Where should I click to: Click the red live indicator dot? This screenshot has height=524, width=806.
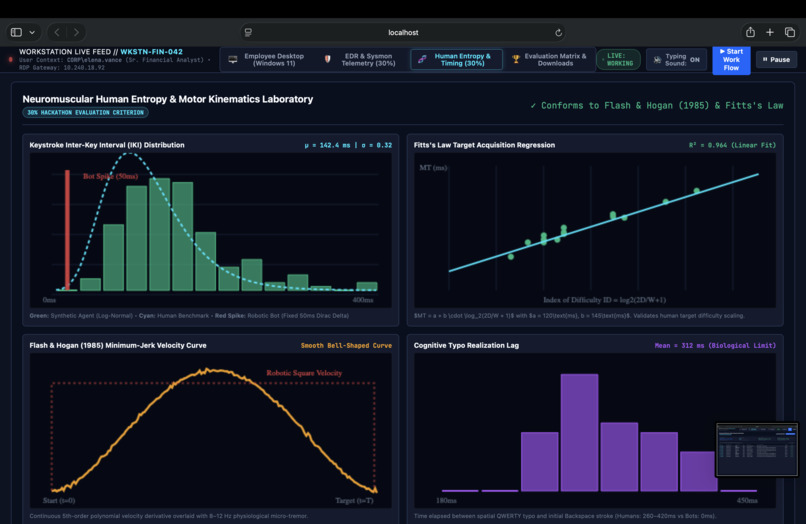point(10,60)
